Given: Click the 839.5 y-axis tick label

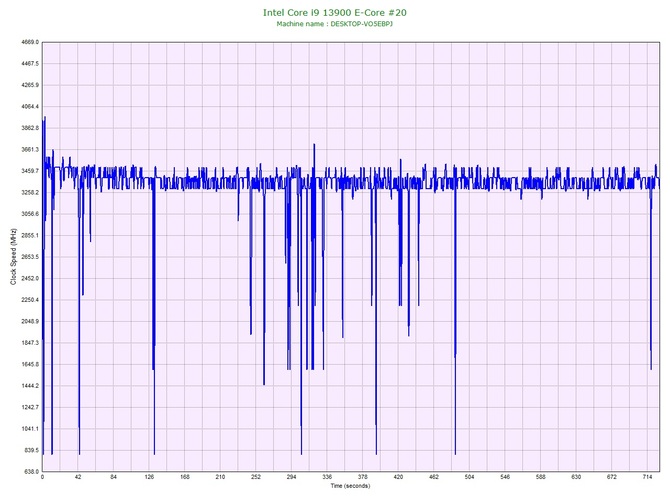Looking at the screenshot, I should pos(31,450).
